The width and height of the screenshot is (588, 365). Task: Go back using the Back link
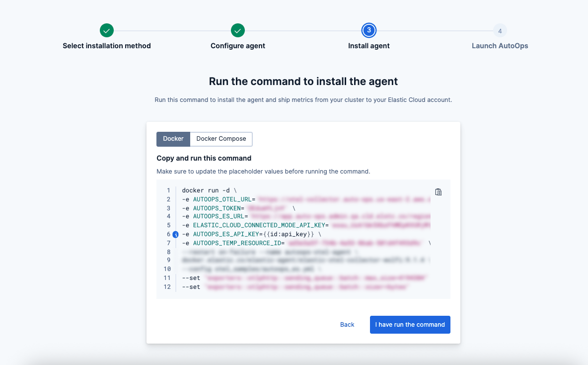pos(347,324)
